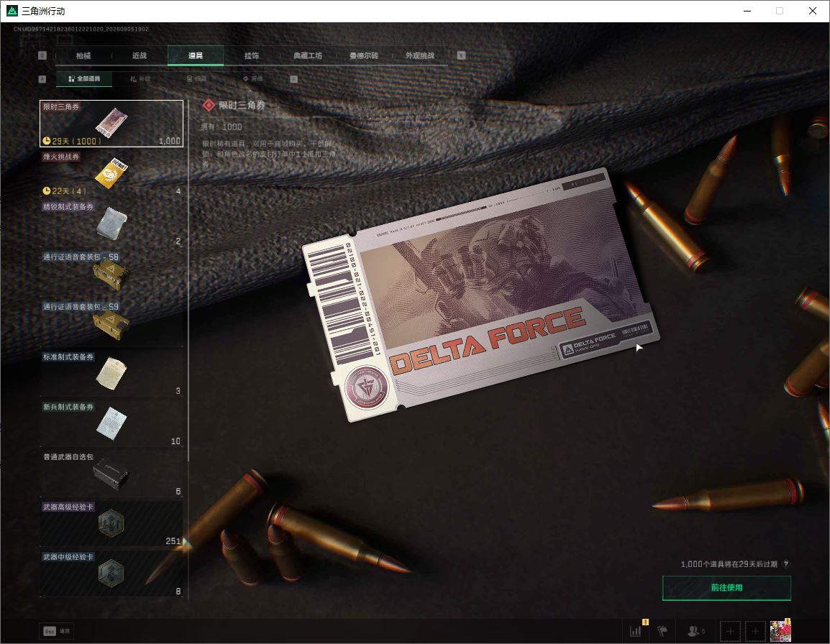Click the expiry help question mark icon
Viewport: 830px width, 644px height.
785,564
